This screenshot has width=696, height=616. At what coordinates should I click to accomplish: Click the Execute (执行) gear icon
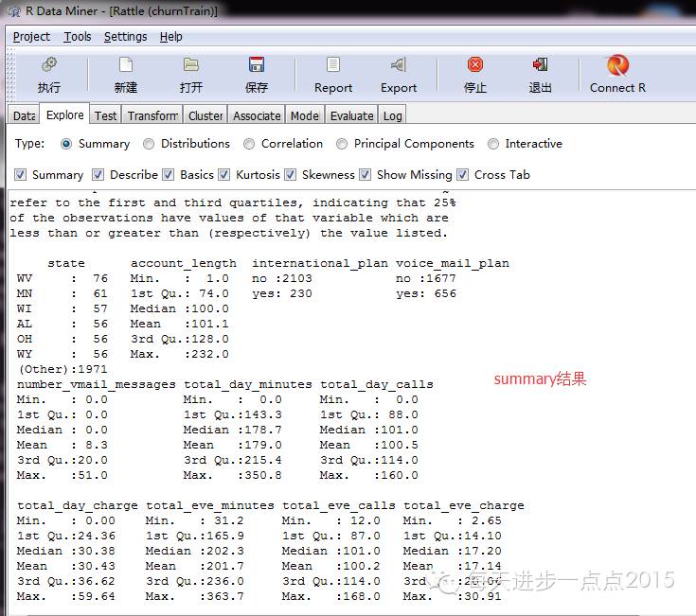(49, 65)
